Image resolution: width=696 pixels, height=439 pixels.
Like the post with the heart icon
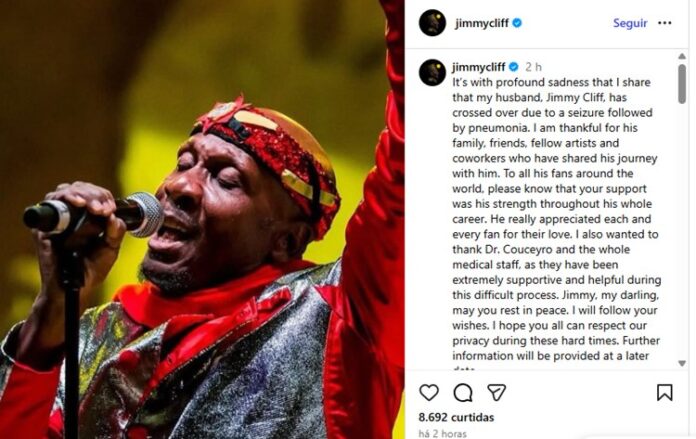pyautogui.click(x=429, y=392)
